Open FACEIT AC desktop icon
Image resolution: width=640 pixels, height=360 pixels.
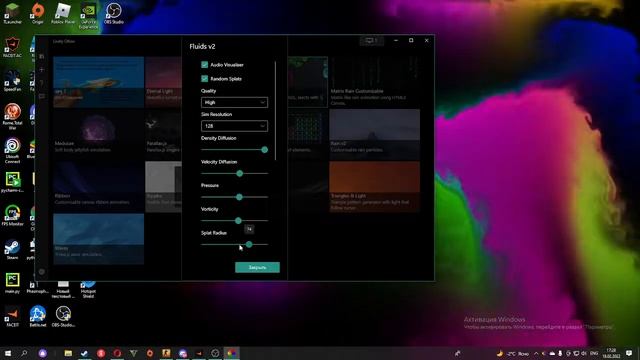[12, 47]
